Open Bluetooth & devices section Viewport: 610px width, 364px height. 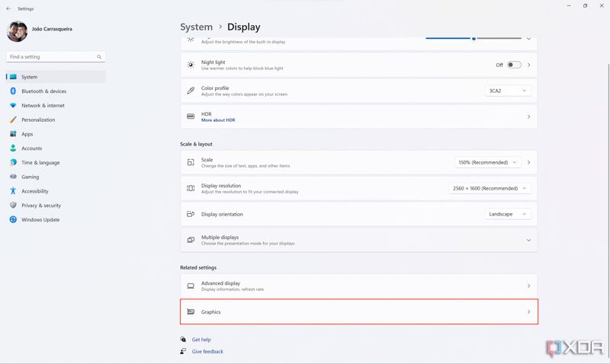pyautogui.click(x=56, y=91)
